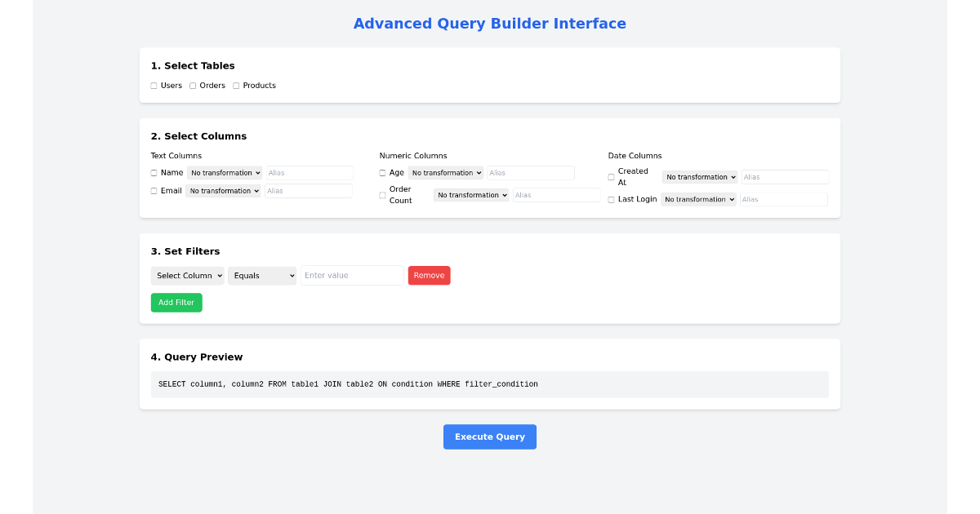Check the Order Count column
This screenshot has height=514, width=980.
pyautogui.click(x=381, y=194)
